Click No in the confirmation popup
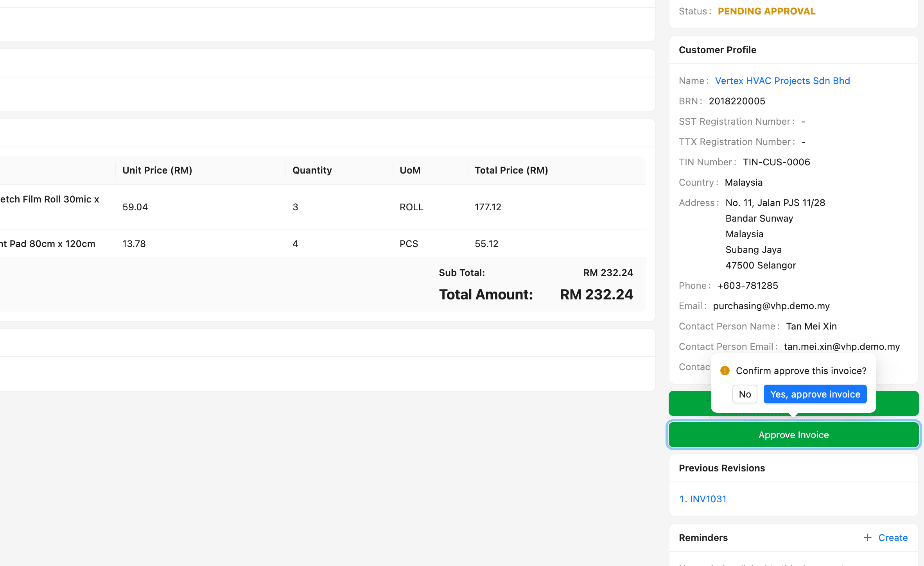 pyautogui.click(x=745, y=394)
